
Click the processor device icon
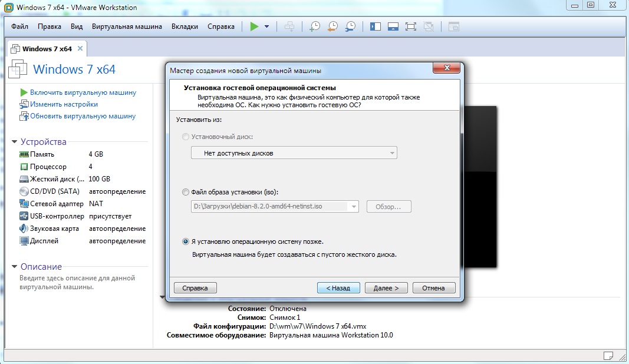[x=24, y=167]
